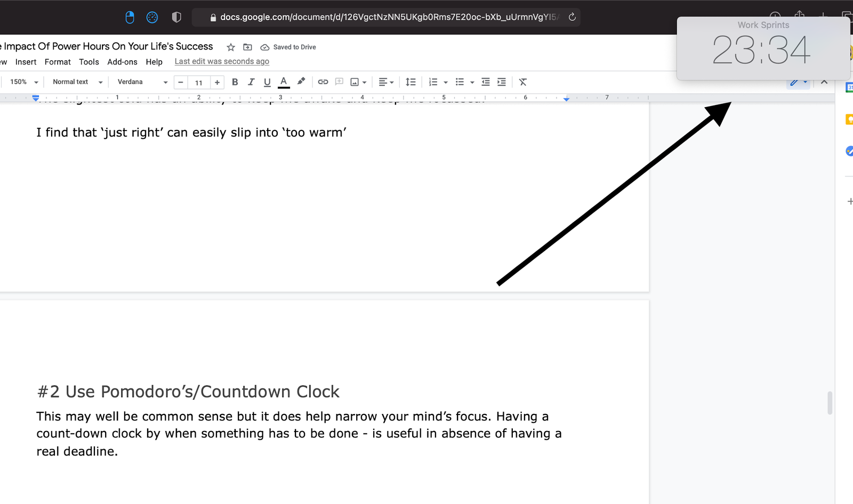Decrease indent
853x504 pixels.
pyautogui.click(x=485, y=82)
